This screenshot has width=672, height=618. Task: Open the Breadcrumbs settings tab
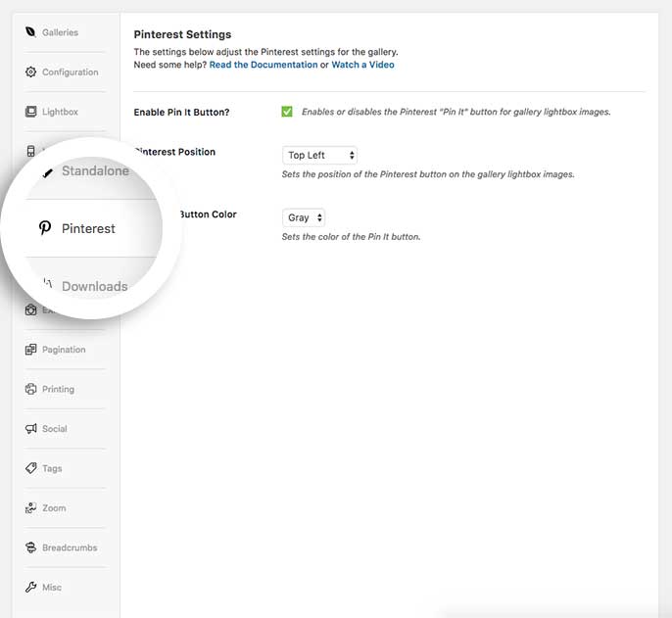70,547
